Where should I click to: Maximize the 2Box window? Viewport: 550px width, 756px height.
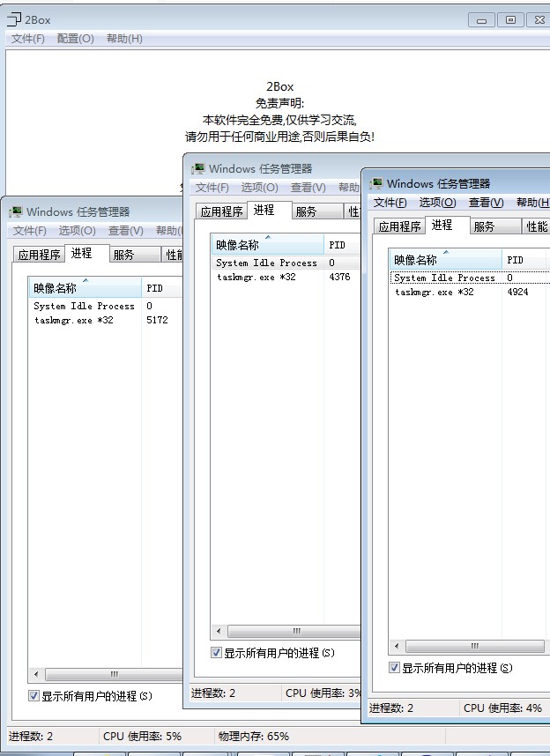(x=510, y=20)
